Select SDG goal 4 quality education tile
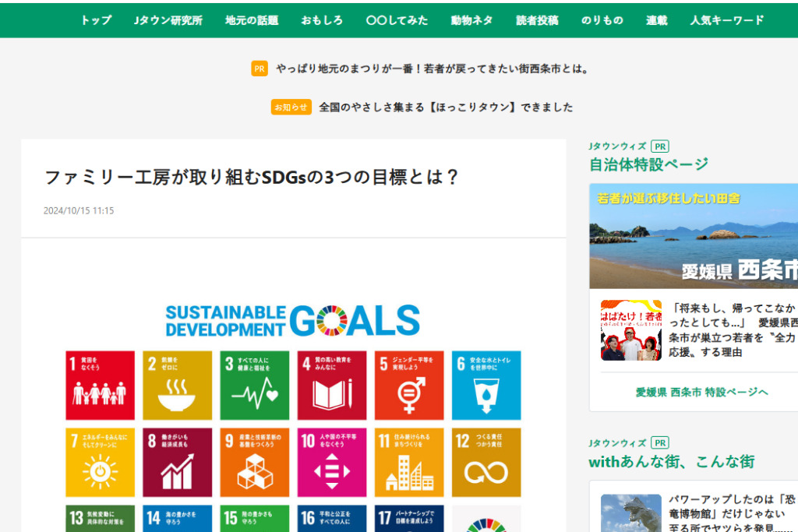This screenshot has width=798, height=532. click(332, 386)
